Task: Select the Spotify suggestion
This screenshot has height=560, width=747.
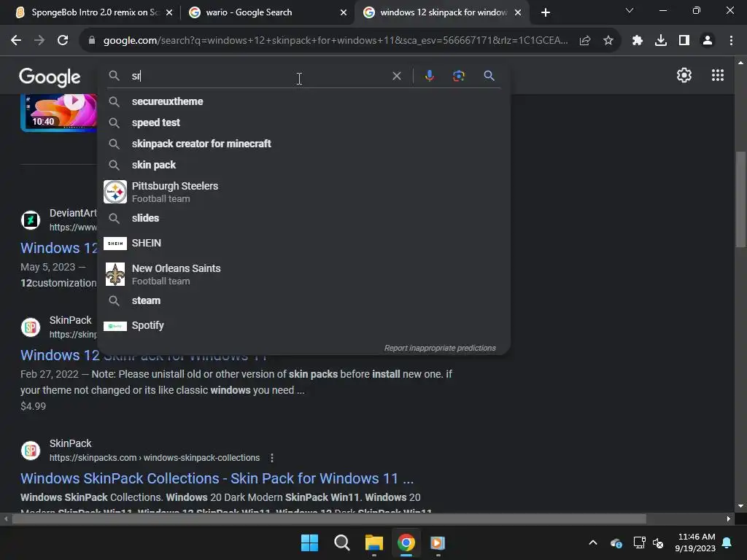Action: tap(303, 326)
